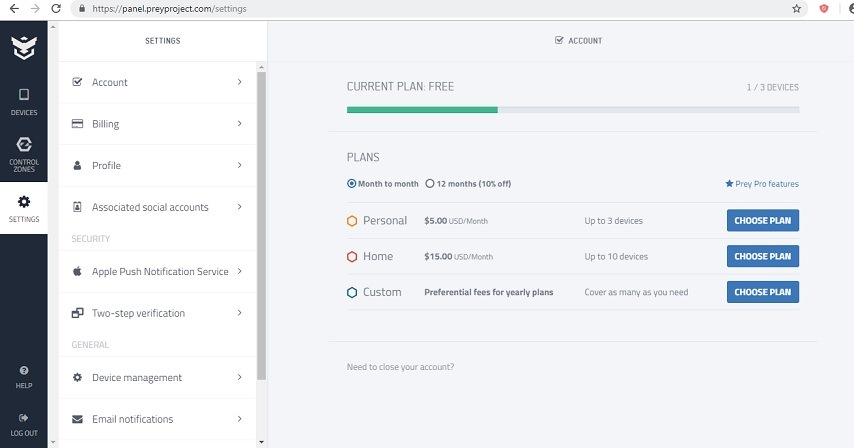Image resolution: width=854 pixels, height=448 pixels.
Task: Click the device usage progress bar
Action: [x=572, y=109]
